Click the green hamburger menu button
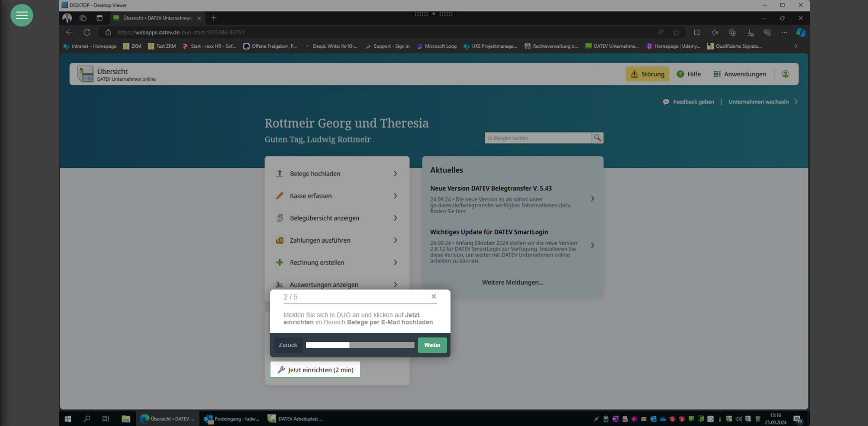The height and width of the screenshot is (426, 868). tap(21, 15)
